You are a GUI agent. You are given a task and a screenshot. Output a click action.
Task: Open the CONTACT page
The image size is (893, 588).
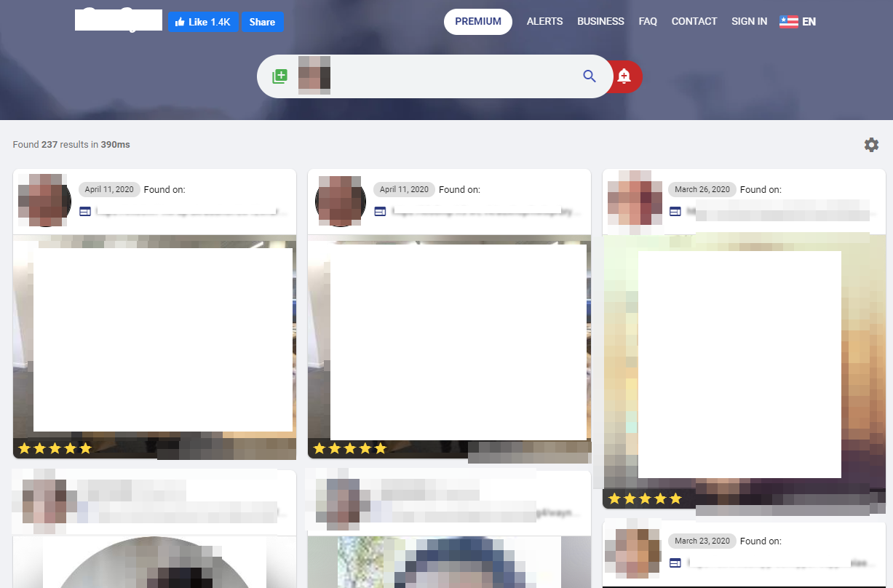694,22
